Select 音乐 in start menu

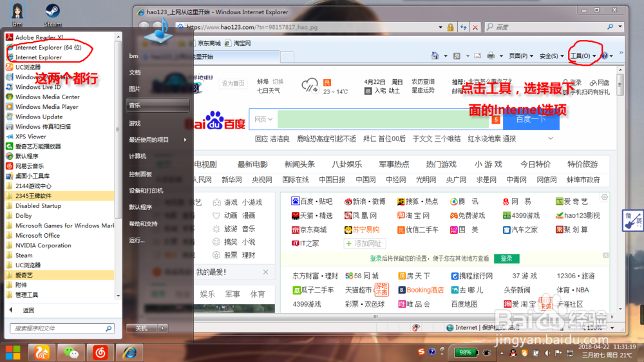click(x=158, y=105)
